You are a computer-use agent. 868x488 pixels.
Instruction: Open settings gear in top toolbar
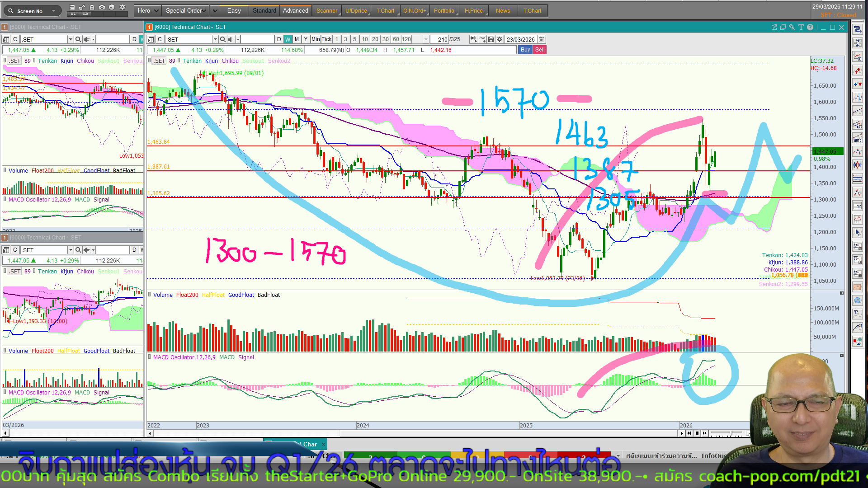coord(123,7)
